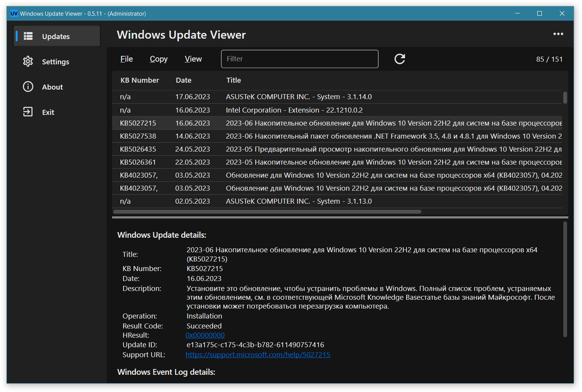Click the details pane vertical scrollbar
Viewport: 582px width, 392px height.
tap(565, 279)
